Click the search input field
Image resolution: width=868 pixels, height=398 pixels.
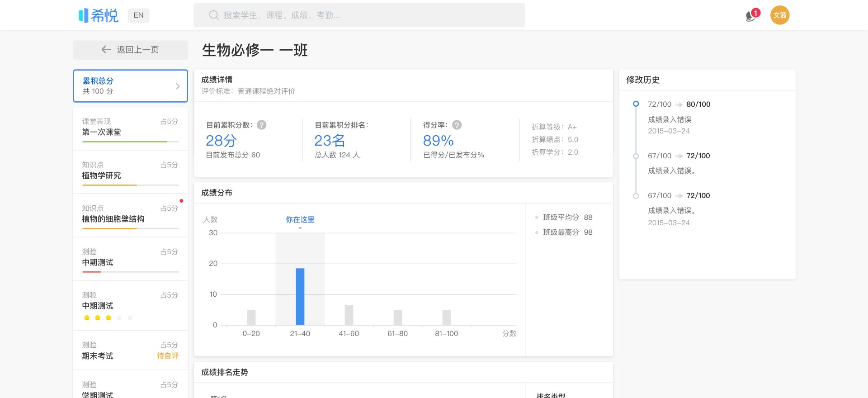click(359, 15)
